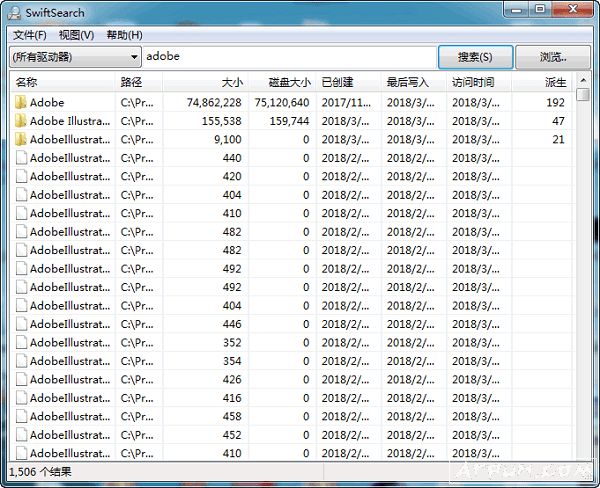
Task: Click file icon in row sized 426
Action: [21, 379]
